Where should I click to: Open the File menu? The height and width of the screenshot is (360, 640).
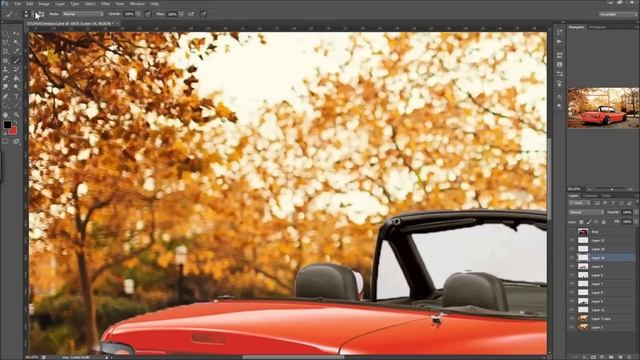pos(18,4)
